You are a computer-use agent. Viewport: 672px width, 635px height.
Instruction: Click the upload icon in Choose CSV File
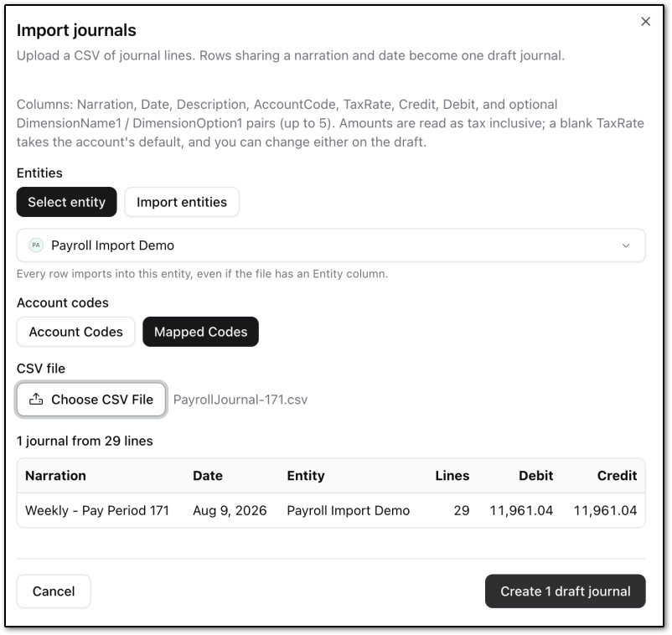click(x=36, y=400)
